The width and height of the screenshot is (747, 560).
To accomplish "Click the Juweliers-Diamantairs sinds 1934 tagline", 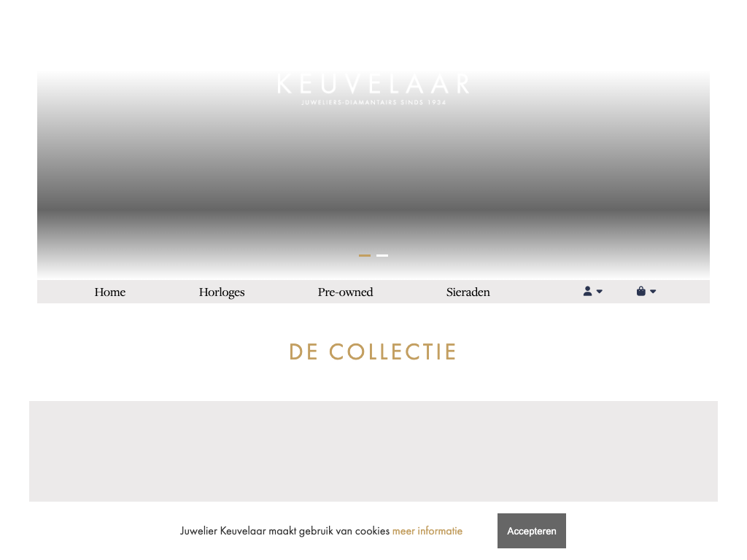I will coord(373,102).
